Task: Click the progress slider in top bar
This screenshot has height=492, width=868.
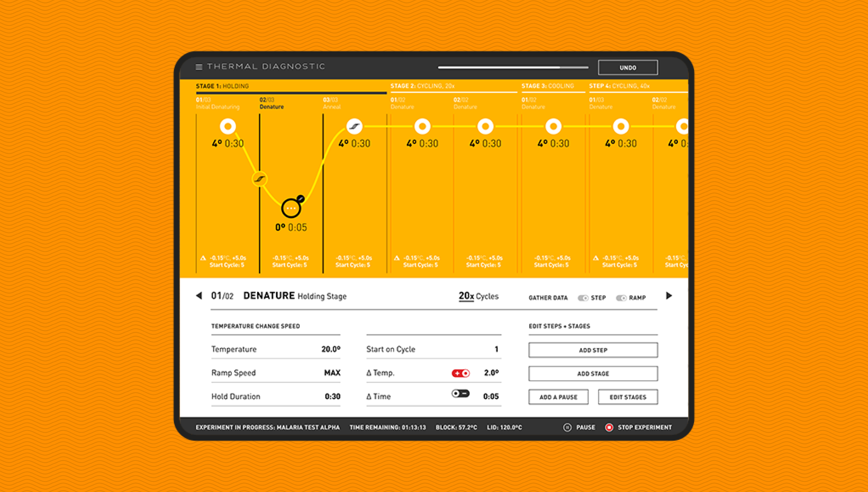Action: (x=513, y=67)
